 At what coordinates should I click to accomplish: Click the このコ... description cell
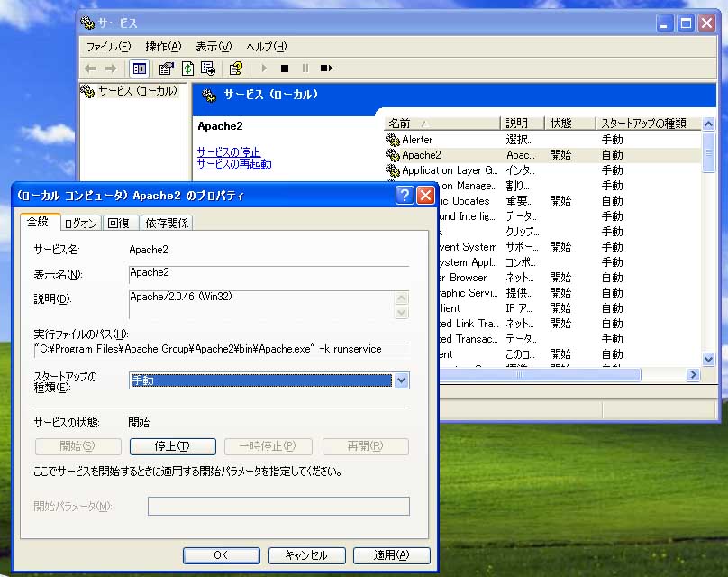[x=521, y=354]
